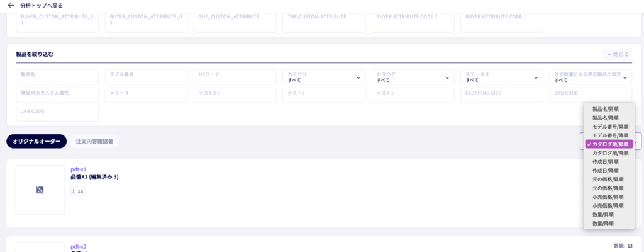This screenshot has height=252, width=644.
Task: Open product link pdt-x1
Action: click(79, 169)
